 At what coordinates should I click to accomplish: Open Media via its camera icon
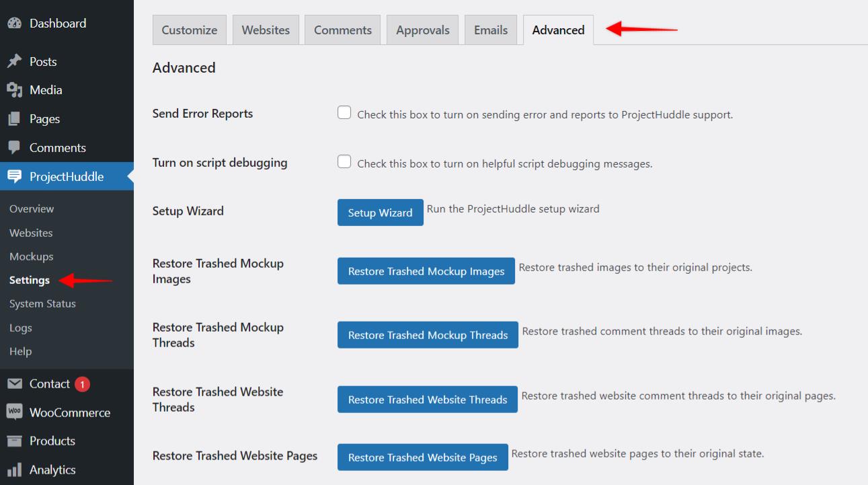pos(14,90)
